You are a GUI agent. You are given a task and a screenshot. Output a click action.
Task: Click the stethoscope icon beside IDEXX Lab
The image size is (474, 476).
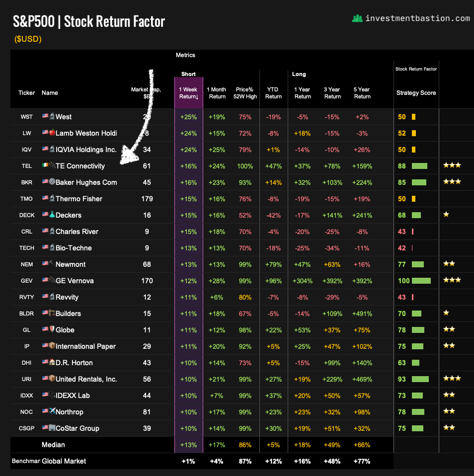(x=52, y=395)
